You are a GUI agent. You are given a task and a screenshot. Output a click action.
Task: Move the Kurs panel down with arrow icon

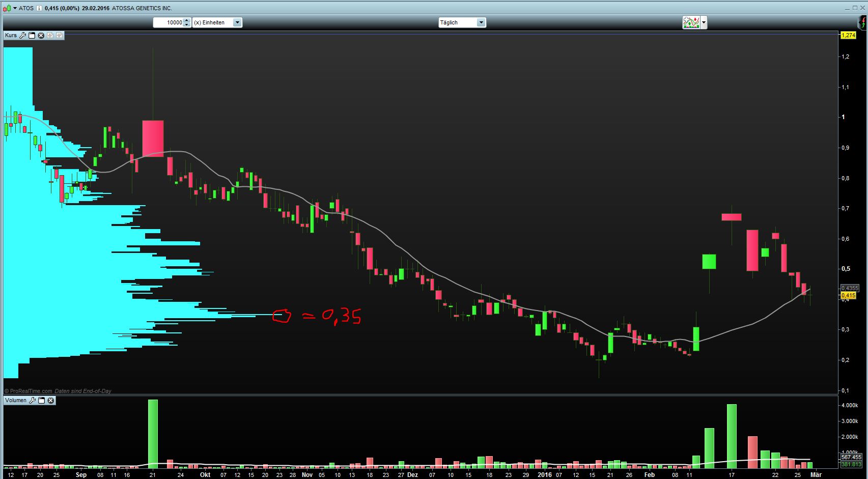(x=50, y=36)
